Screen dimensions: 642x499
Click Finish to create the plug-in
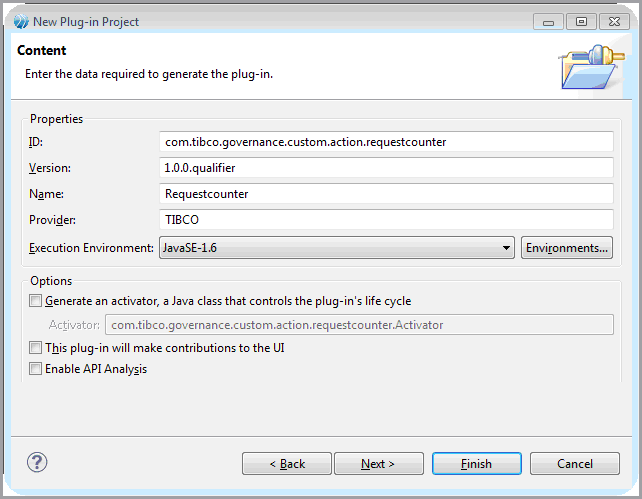coord(476,464)
